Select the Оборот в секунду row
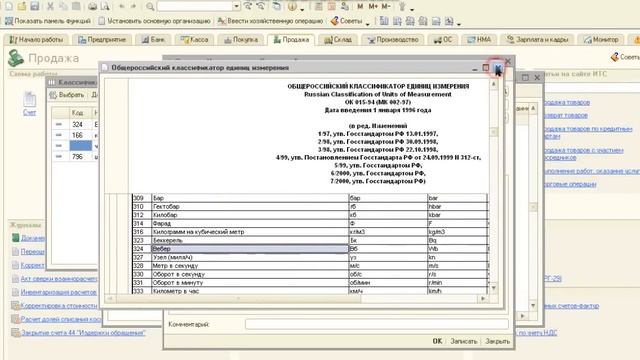 (x=309, y=274)
